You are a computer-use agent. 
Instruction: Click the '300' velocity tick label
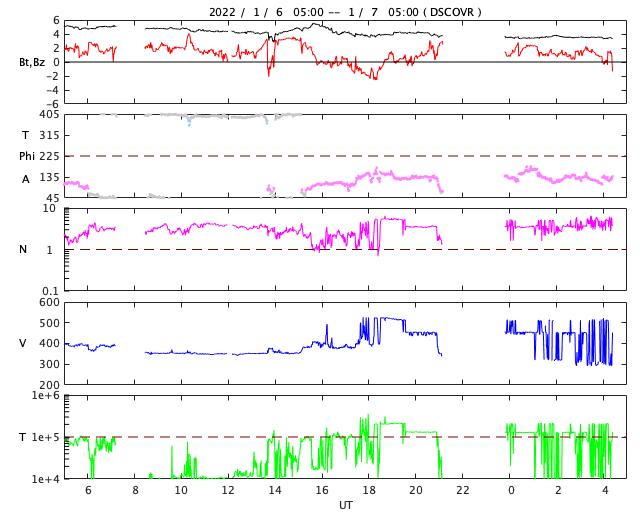[x=49, y=364]
